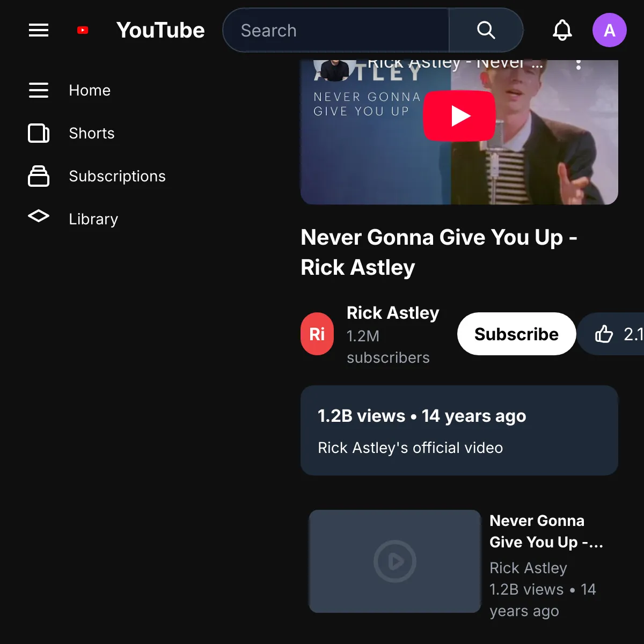The height and width of the screenshot is (644, 644).
Task: Like the video with the thumbs-up button
Action: [x=612, y=334]
